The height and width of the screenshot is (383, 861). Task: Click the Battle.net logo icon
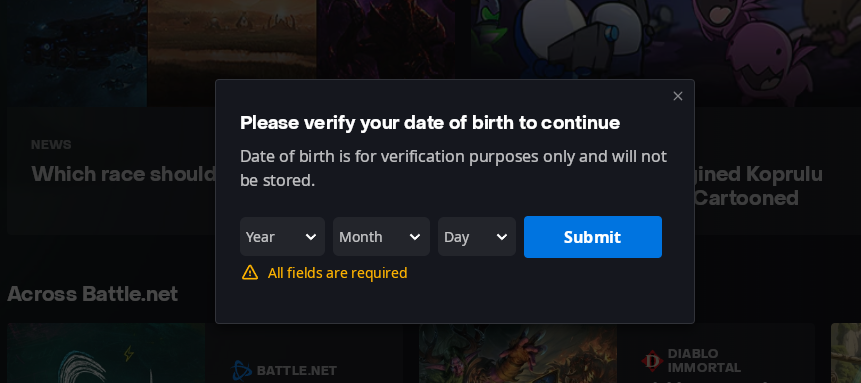click(x=241, y=370)
